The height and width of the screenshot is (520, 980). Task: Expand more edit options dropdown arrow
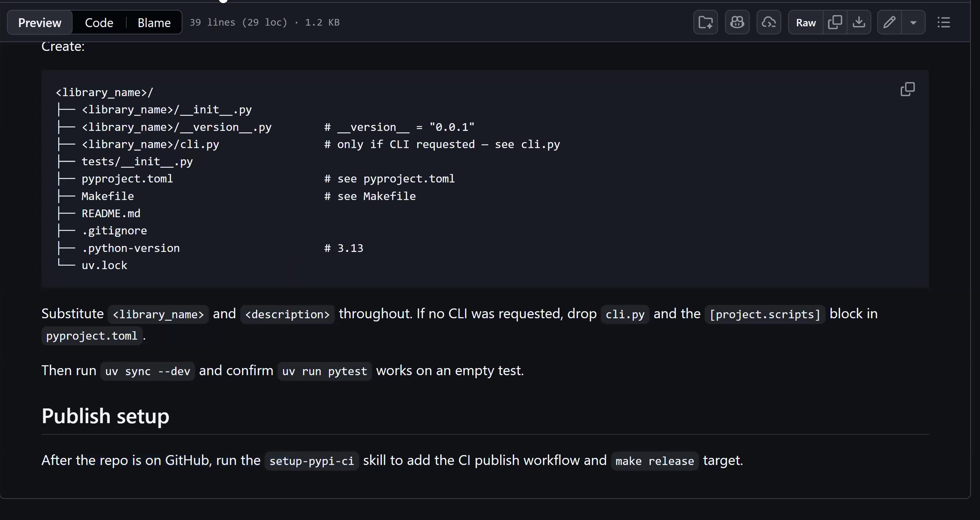[913, 22]
